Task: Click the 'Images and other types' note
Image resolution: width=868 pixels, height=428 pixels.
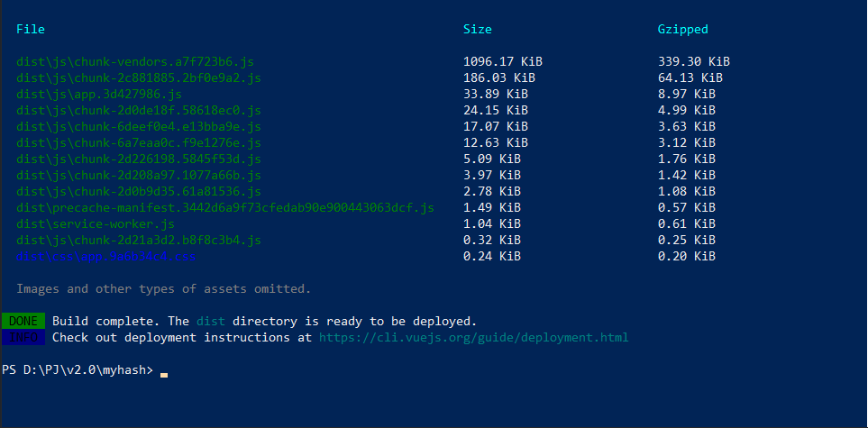Action: click(x=163, y=289)
